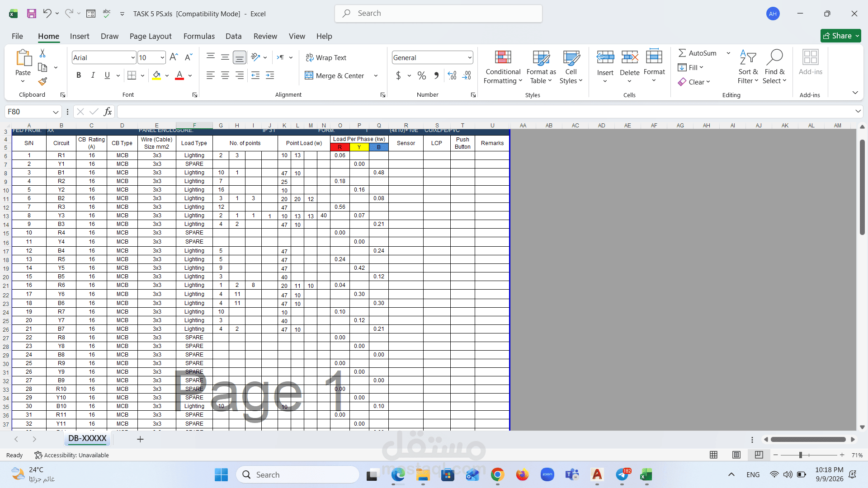Click the Save icon in title bar
The image size is (868, 488).
point(31,14)
